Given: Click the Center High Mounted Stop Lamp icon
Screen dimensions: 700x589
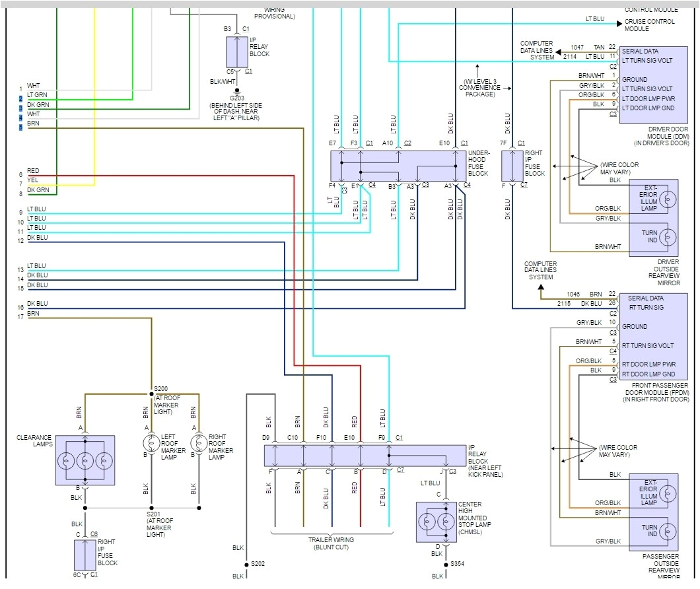Looking at the screenshot, I should (x=437, y=521).
